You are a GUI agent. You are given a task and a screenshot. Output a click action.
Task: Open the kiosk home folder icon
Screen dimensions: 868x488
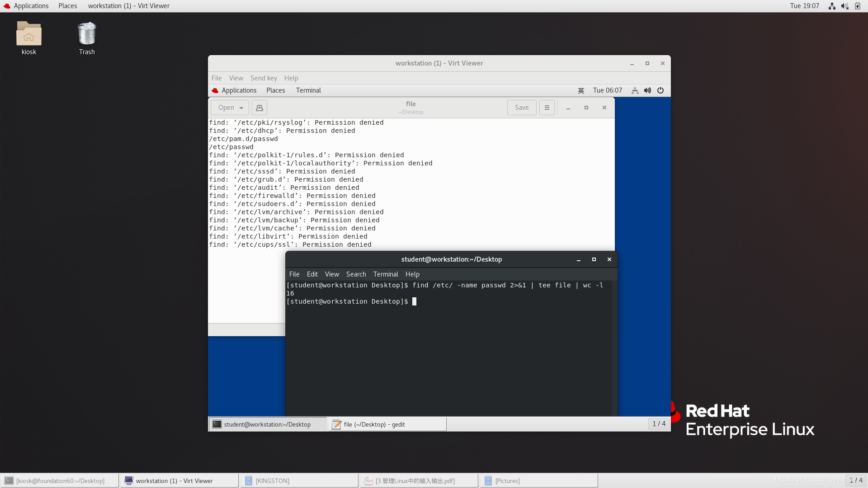click(x=29, y=34)
